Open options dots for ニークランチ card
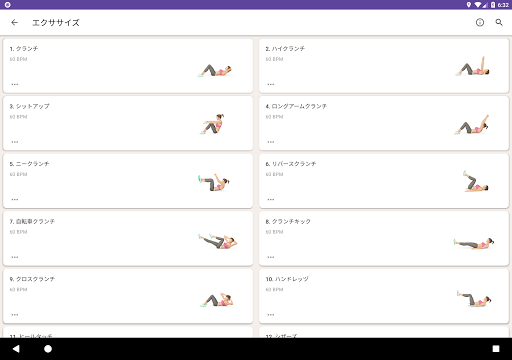512x360 pixels. point(15,200)
